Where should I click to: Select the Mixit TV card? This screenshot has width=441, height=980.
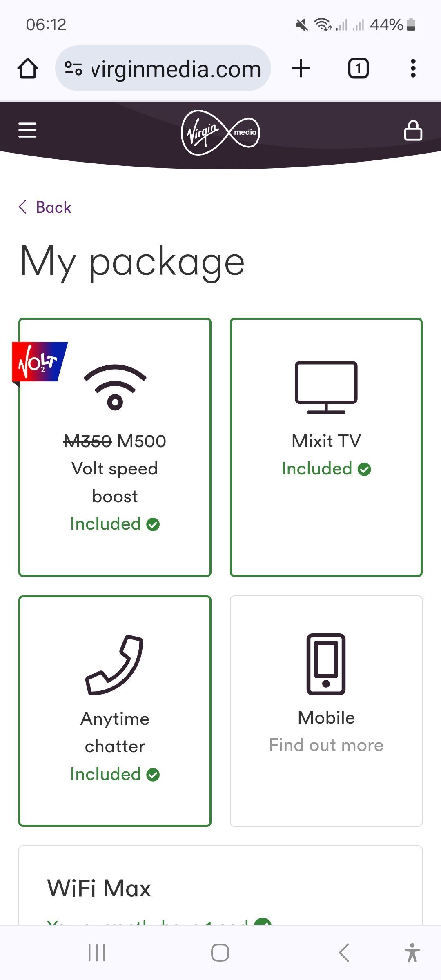(x=326, y=447)
